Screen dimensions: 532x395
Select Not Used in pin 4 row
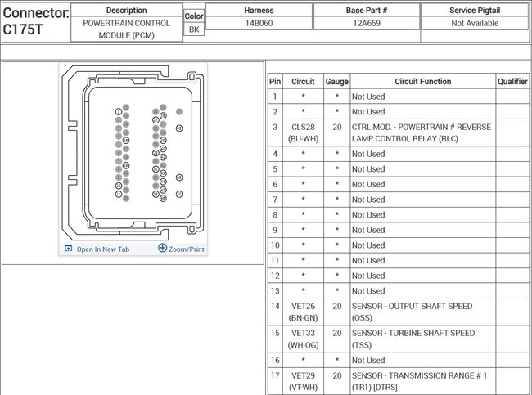(368, 154)
